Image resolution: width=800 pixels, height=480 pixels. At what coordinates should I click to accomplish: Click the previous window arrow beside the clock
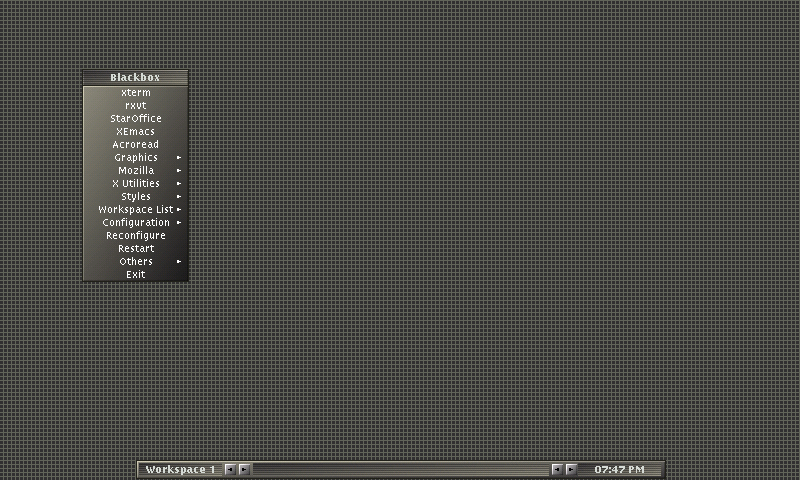pyautogui.click(x=557, y=469)
